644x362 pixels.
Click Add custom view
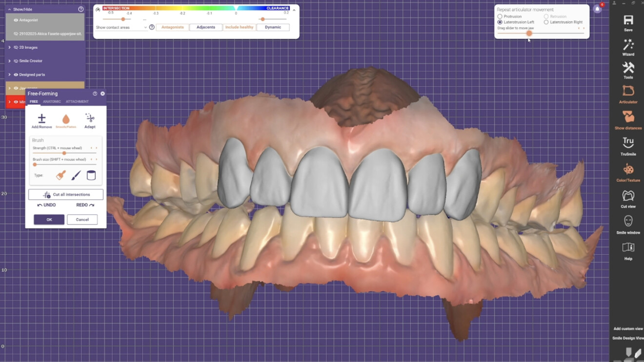pos(628,329)
